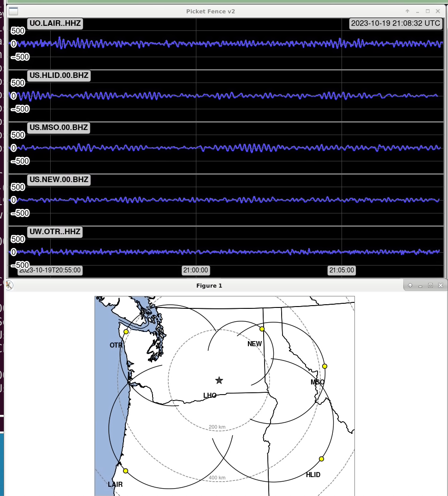Select the US.HLID.00.BHZ trace label

click(59, 76)
